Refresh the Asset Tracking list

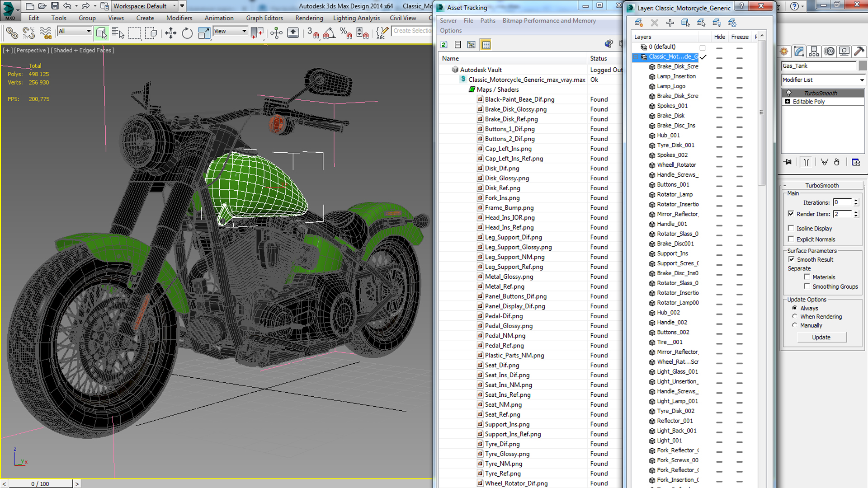point(444,44)
